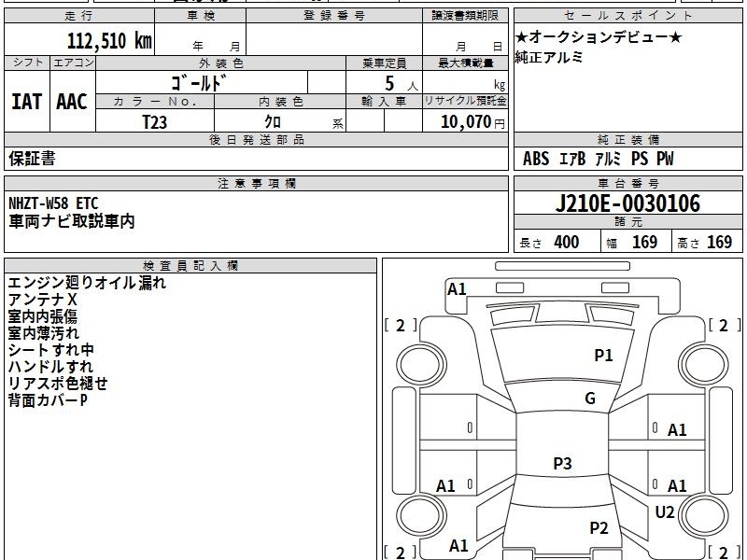Click the front-right wheel in diagram

point(704,365)
